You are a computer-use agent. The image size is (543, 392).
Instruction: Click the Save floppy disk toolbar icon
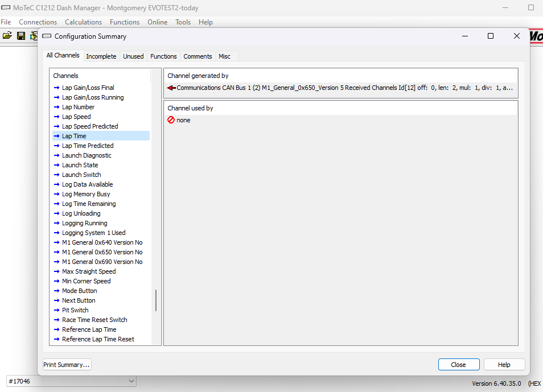(21, 36)
